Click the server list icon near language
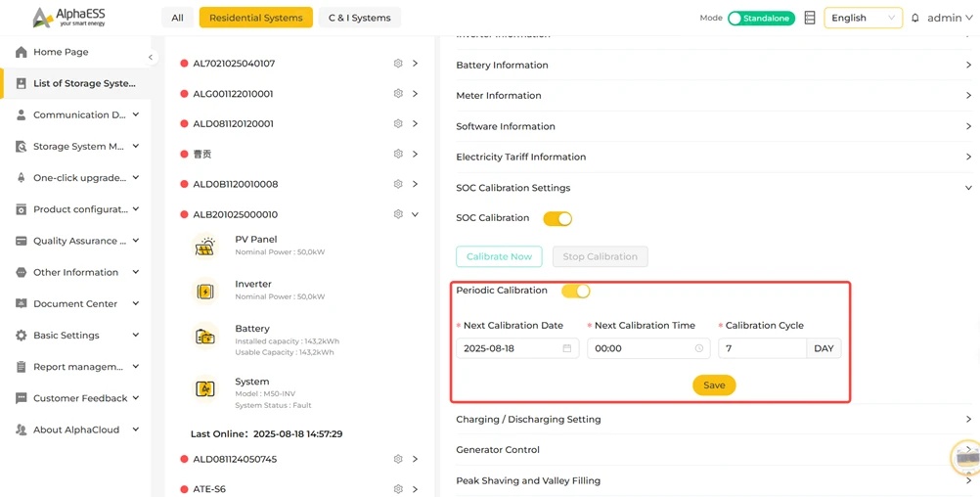This screenshot has height=497, width=980. [x=810, y=19]
